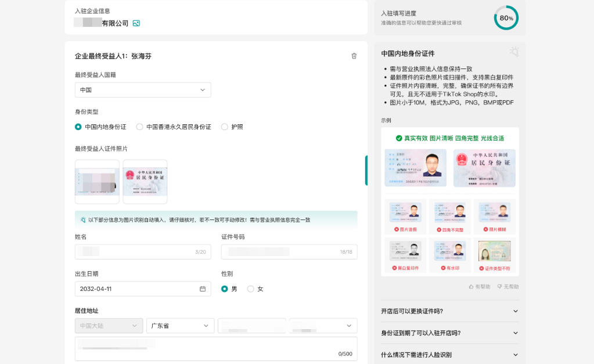Open the 中国大陆 region dropdown
Screen dimensions: 594x364
pyautogui.click(x=108, y=326)
